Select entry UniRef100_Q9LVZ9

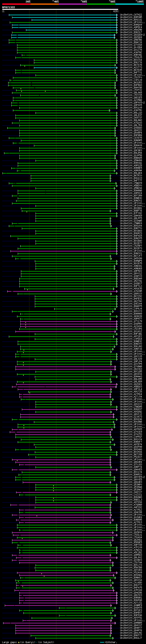pos(131,359)
